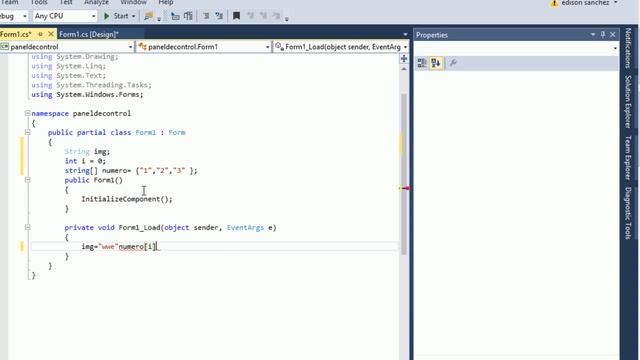This screenshot has height=360, width=640.
Task: Click the Property Pages wrench icon
Action: pyautogui.click(x=453, y=63)
